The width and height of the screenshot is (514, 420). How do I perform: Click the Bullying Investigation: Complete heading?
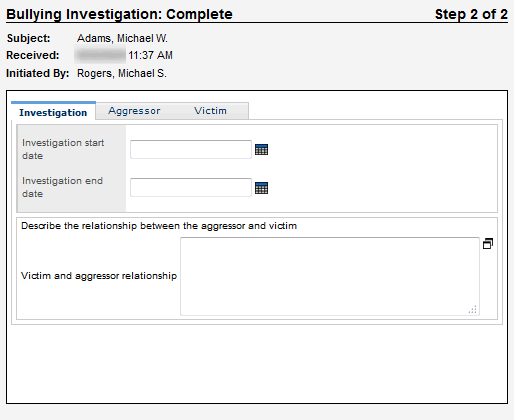click(119, 14)
